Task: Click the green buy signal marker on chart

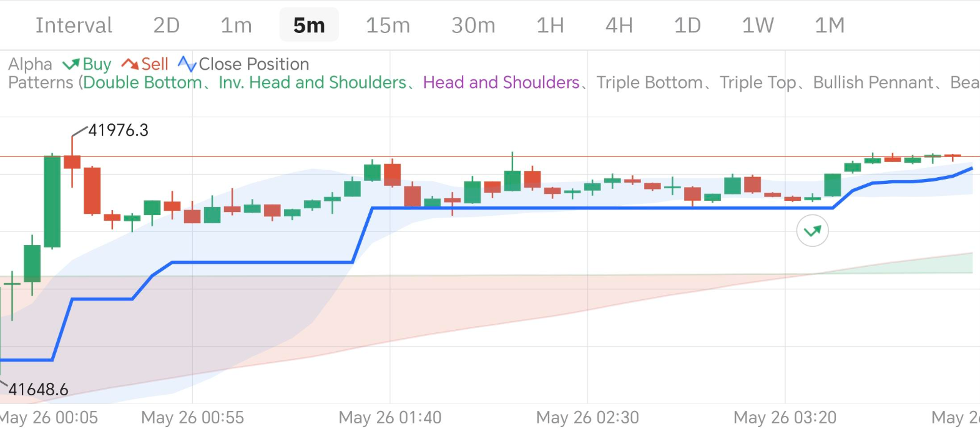Action: [x=812, y=231]
